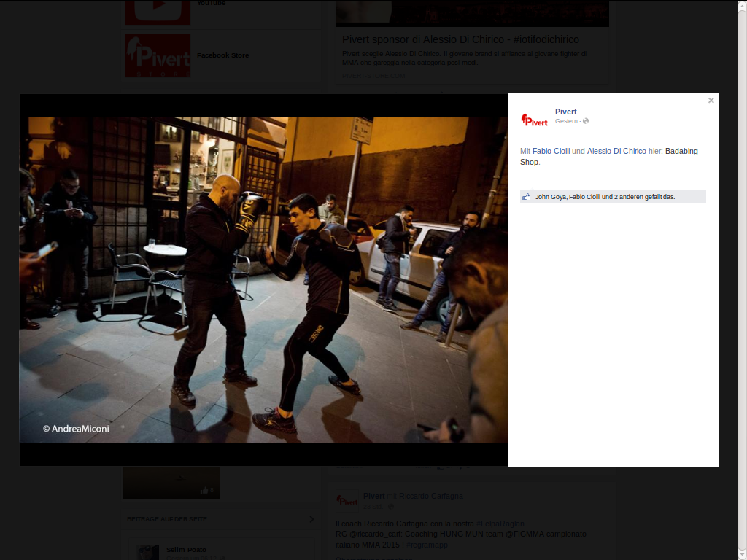The height and width of the screenshot is (560, 747).
Task: Open Fabio Ciolli's tagged profile link
Action: 551,151
